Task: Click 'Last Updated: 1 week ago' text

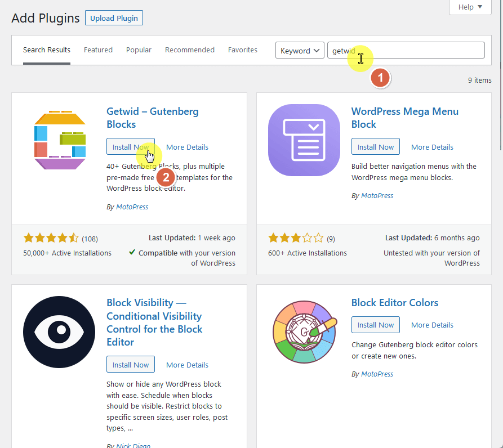Action: tap(192, 238)
